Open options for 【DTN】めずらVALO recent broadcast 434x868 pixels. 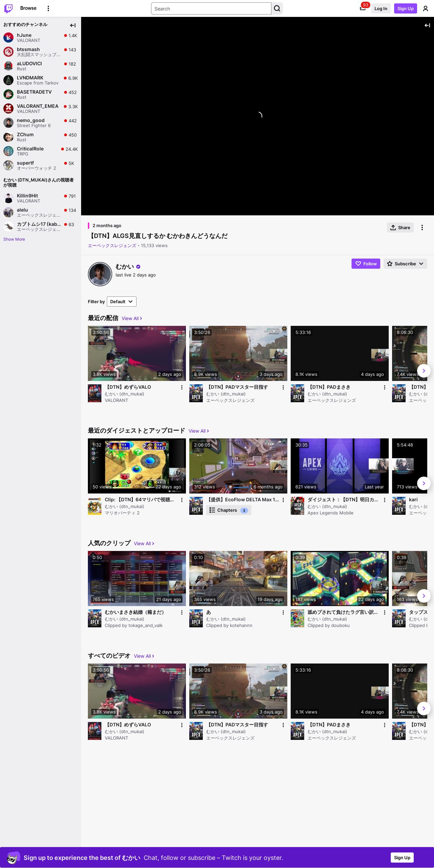(x=182, y=387)
